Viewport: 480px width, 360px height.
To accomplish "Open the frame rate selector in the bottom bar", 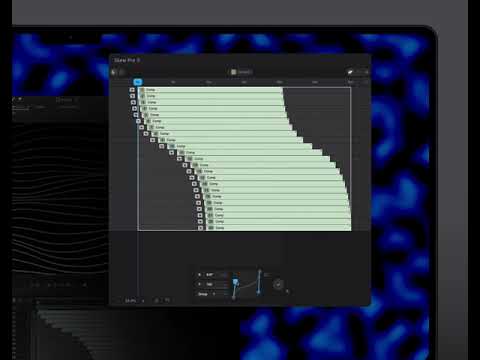I will pos(135,301).
